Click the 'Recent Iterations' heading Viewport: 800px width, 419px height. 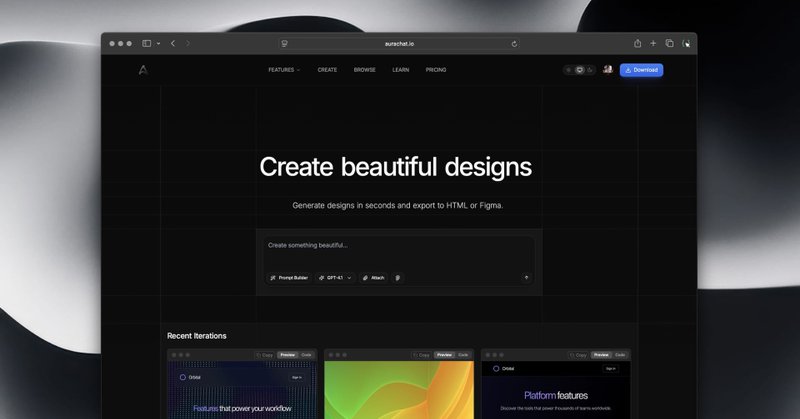(196, 336)
